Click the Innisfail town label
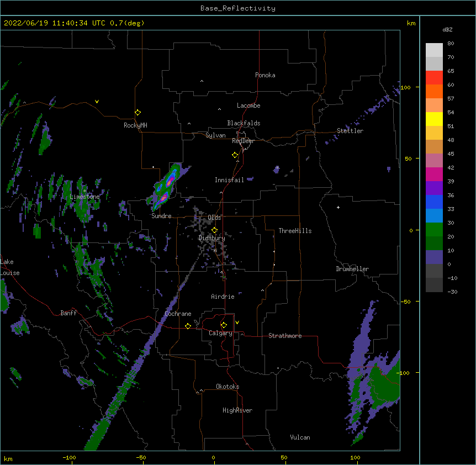Image resolution: width=476 pixels, height=465 pixels. click(229, 180)
